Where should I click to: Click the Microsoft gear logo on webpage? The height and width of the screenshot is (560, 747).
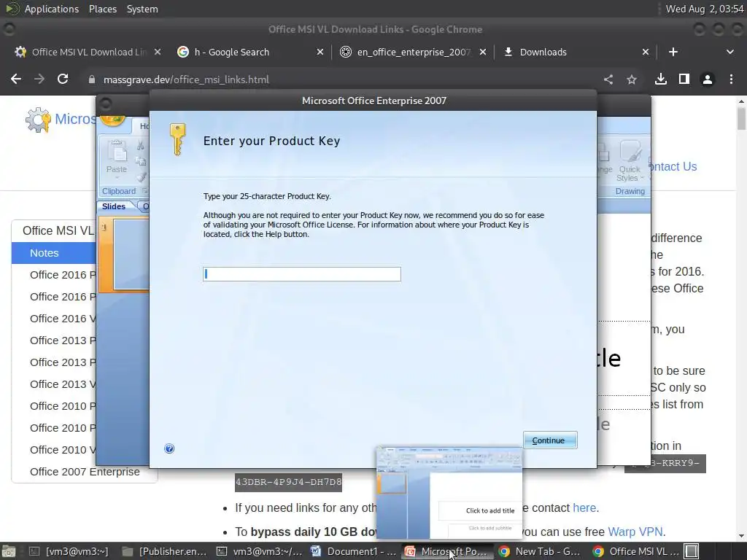pyautogui.click(x=38, y=120)
